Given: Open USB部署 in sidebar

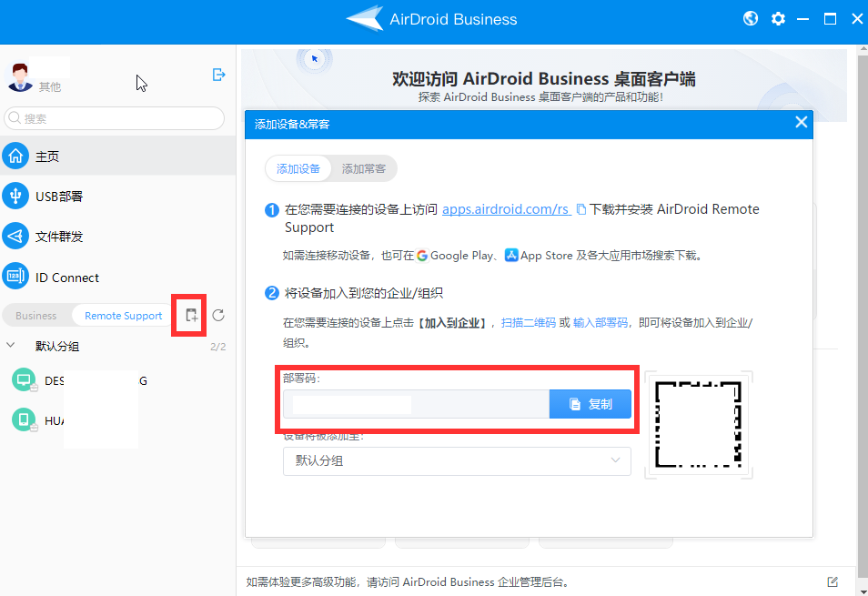Looking at the screenshot, I should [x=118, y=196].
